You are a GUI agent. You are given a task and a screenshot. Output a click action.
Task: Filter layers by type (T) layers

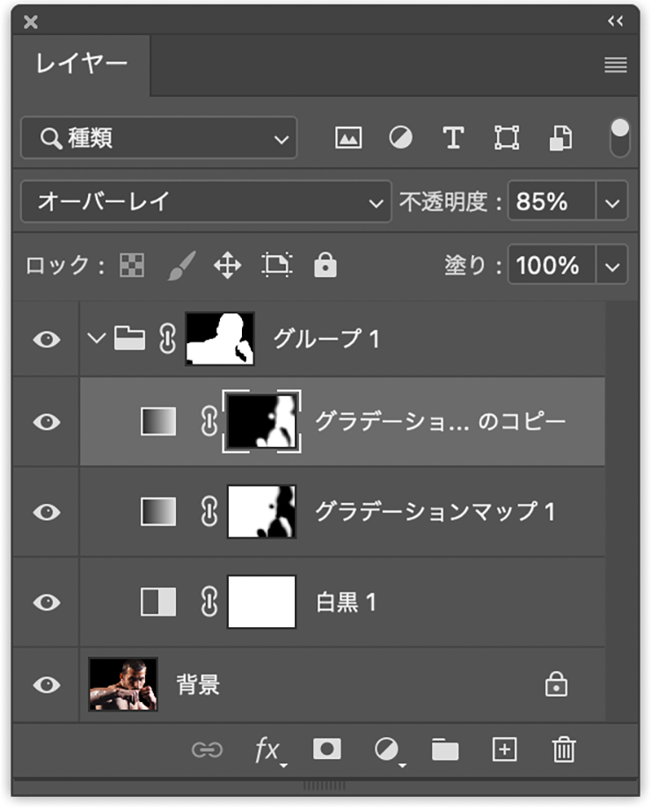click(452, 138)
